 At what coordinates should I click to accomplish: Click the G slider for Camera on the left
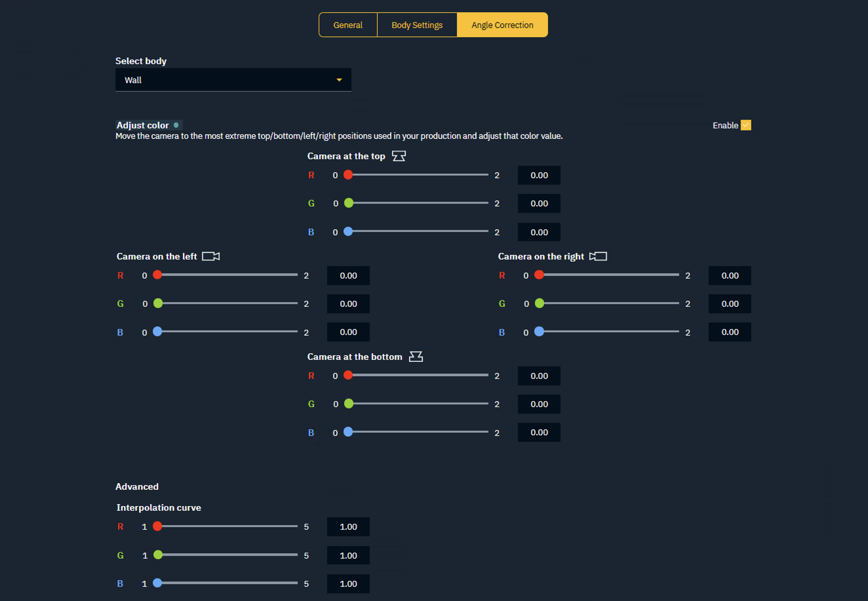click(226, 303)
